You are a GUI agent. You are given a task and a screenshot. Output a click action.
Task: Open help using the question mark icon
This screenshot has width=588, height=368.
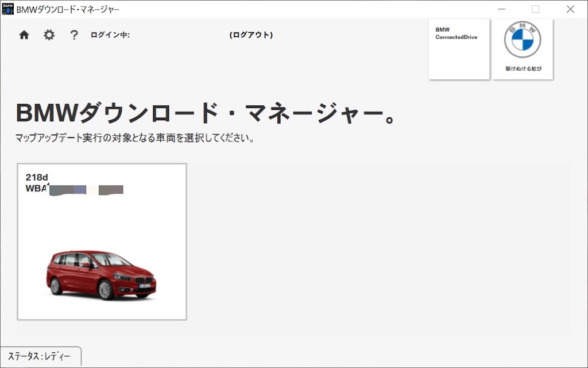click(73, 35)
